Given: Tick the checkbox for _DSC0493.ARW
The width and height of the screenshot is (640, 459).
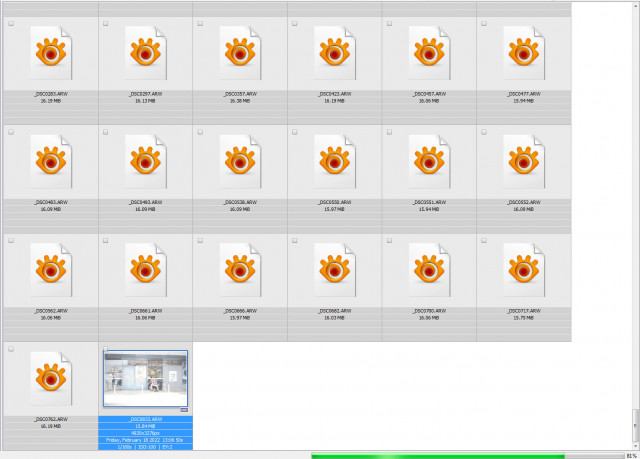Looking at the screenshot, I should click(x=106, y=132).
